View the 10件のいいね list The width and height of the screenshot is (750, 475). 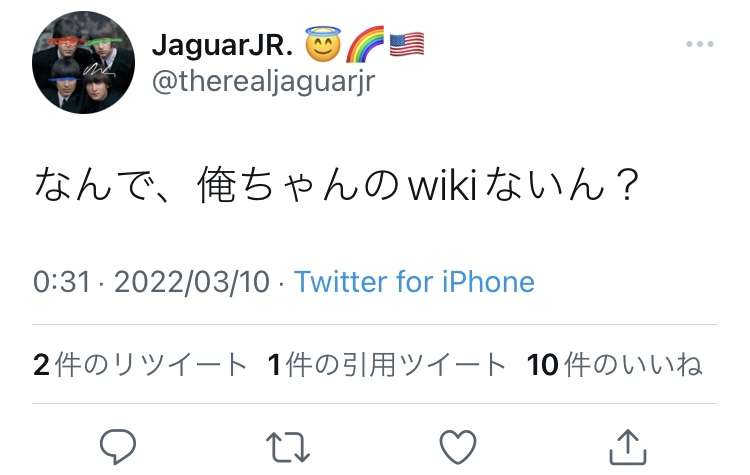coord(615,365)
